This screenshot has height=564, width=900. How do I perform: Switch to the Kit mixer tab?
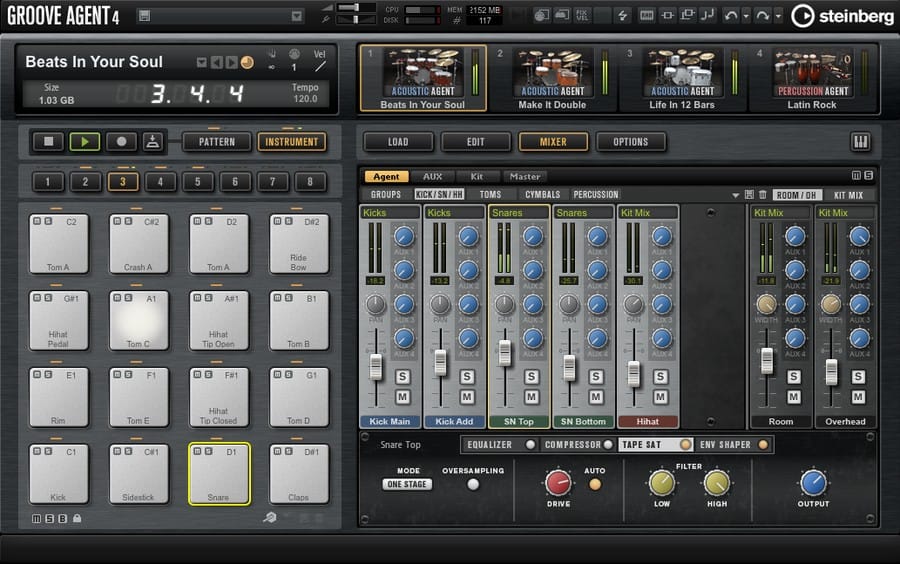pos(477,177)
